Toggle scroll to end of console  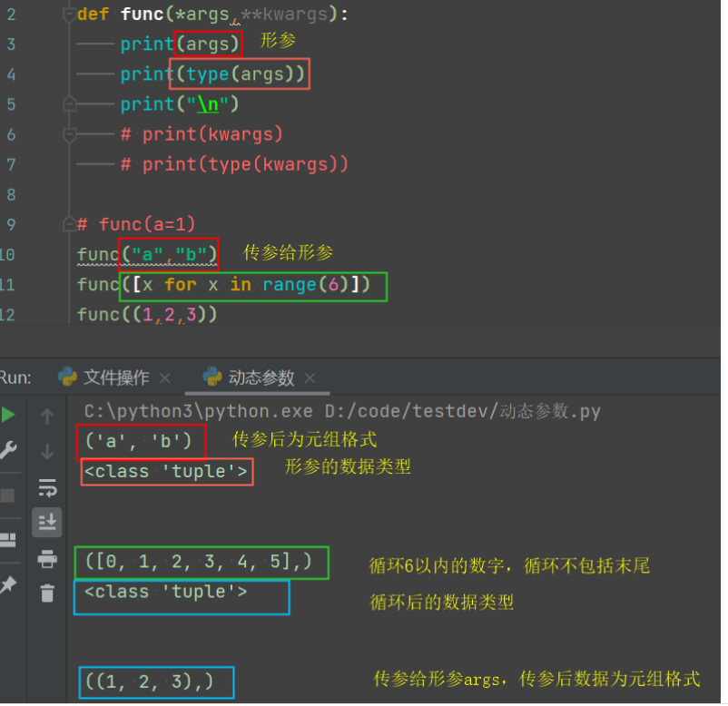pos(47,522)
